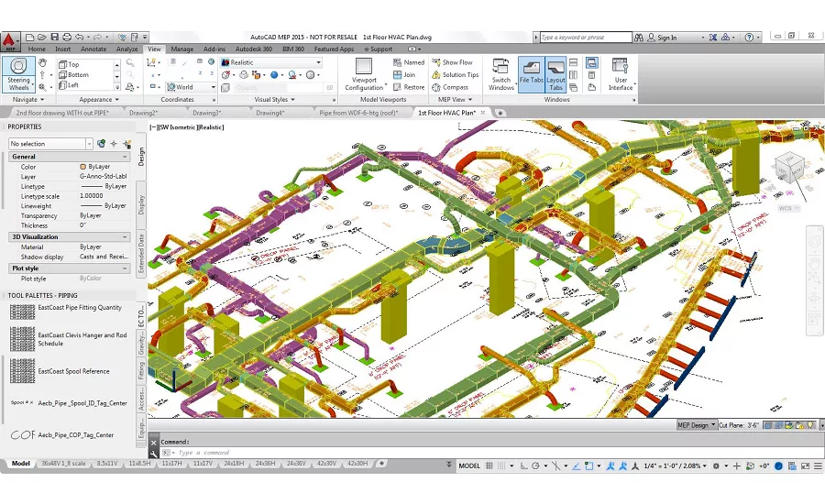Click the keyword search field
Screen dimensions: 825x504
pos(586,38)
